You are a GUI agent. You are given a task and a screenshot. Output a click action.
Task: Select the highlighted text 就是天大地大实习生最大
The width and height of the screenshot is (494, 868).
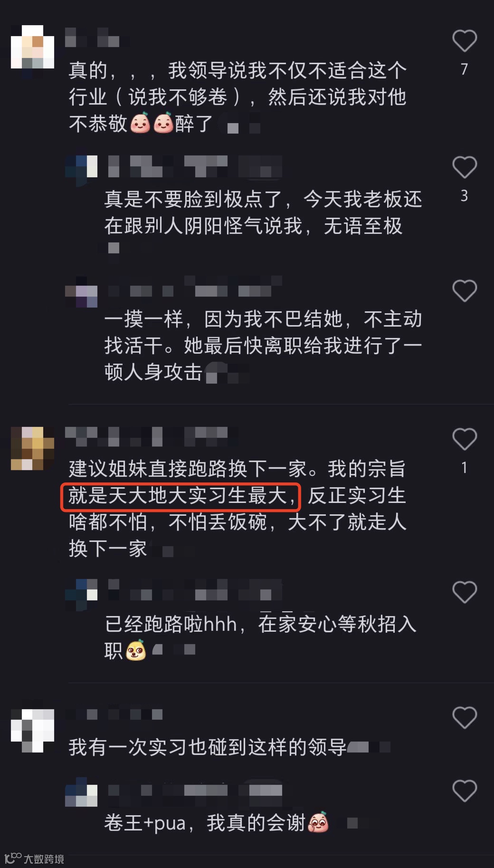[180, 496]
